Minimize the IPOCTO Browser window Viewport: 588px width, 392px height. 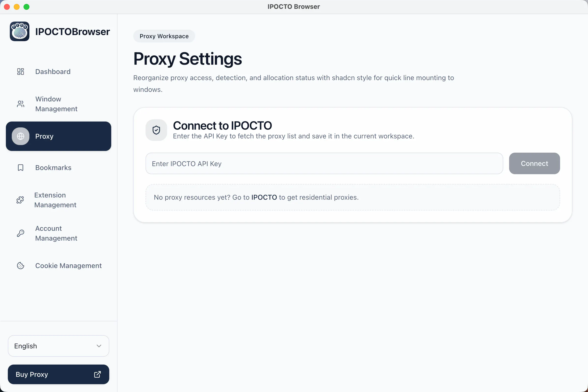tap(17, 7)
